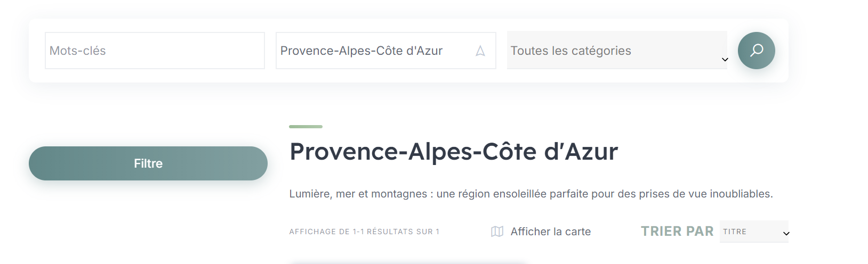Click the Provence-Alpes-Côte d'Azur page heading
Viewport: 868px width, 264px height.
click(x=454, y=152)
